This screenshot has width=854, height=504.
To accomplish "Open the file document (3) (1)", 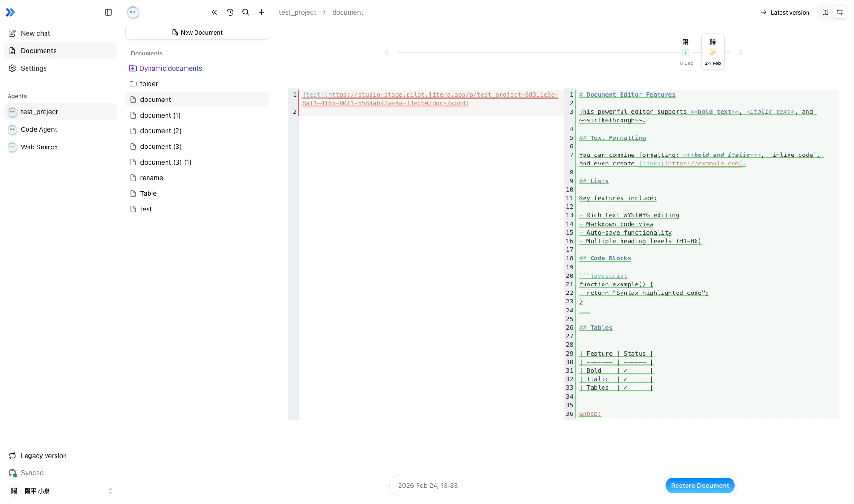I will pos(197,162).
